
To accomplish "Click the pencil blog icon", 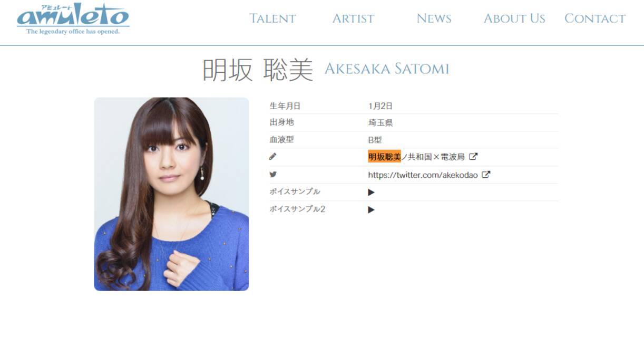I will [x=272, y=157].
